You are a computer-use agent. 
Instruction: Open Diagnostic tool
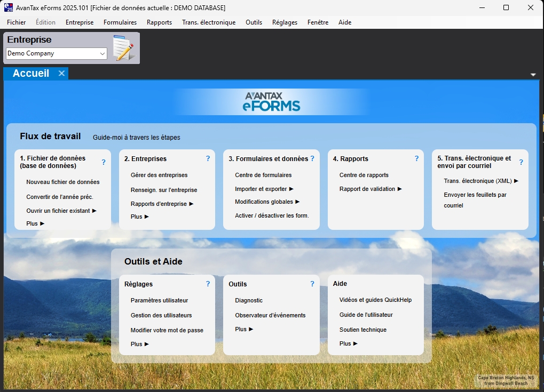249,300
